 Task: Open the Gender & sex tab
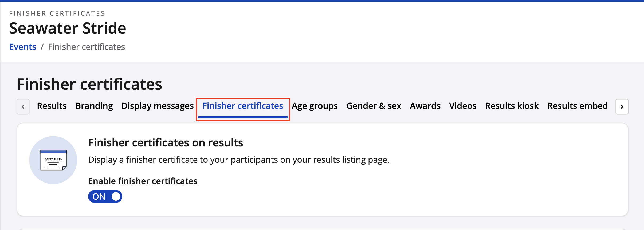tap(374, 106)
